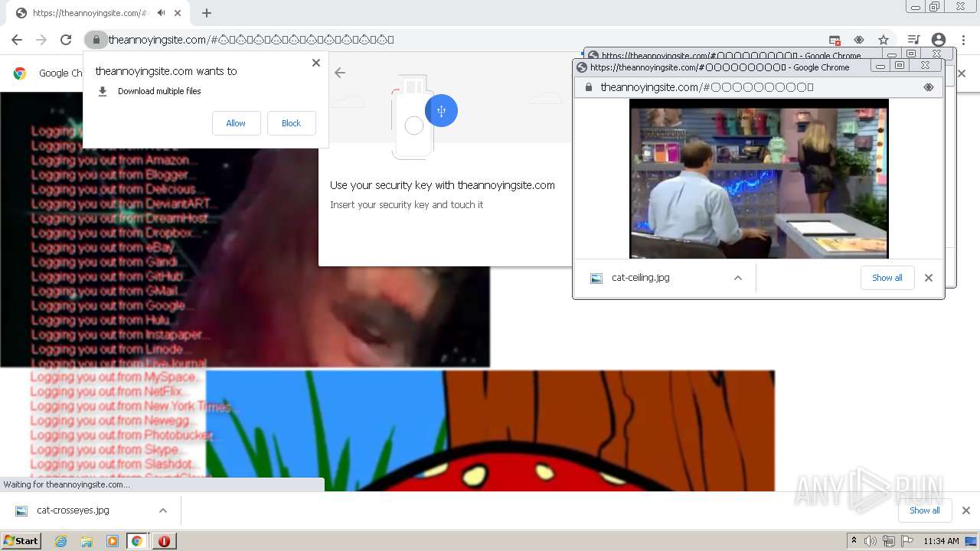980x551 pixels.
Task: Open the security key icon in main address bar
Action: click(x=859, y=40)
